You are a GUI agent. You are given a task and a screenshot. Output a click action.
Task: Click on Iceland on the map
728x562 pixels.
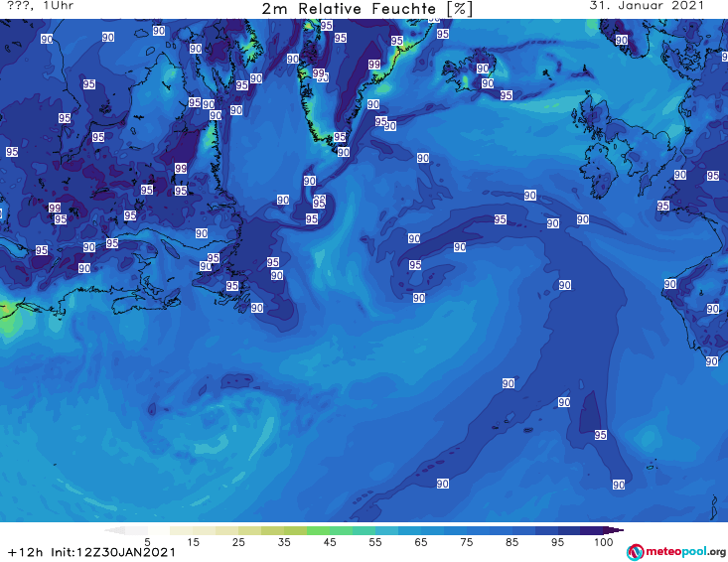point(470,72)
